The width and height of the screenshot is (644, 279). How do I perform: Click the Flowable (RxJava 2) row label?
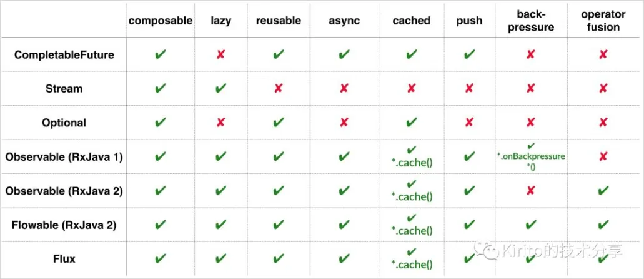pos(64,225)
